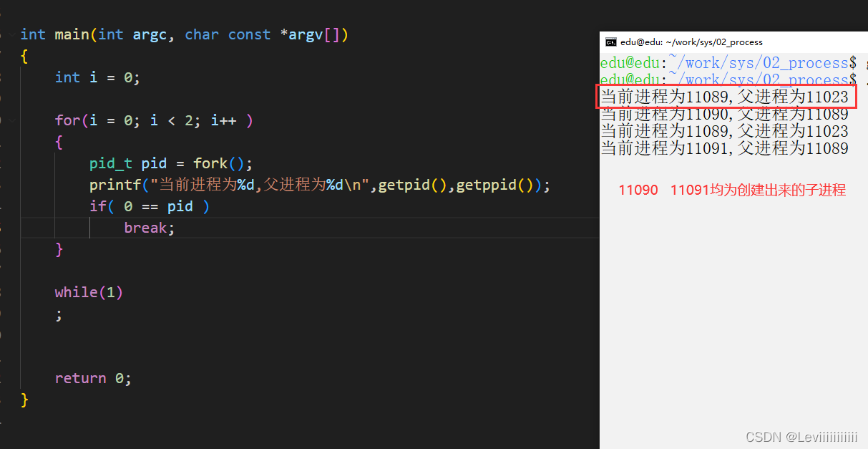Click the terminal line with process 11091
Viewport: 868px width, 449px height.
click(x=724, y=148)
